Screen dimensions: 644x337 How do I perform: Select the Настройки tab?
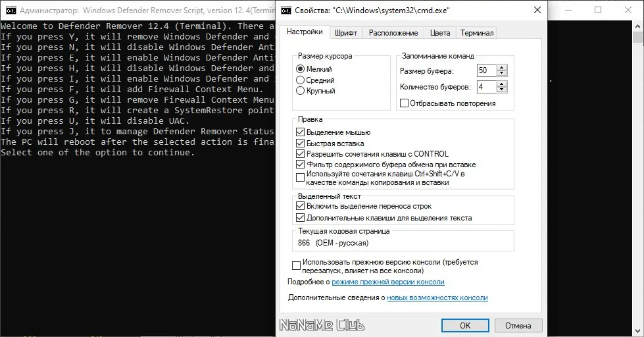click(305, 32)
